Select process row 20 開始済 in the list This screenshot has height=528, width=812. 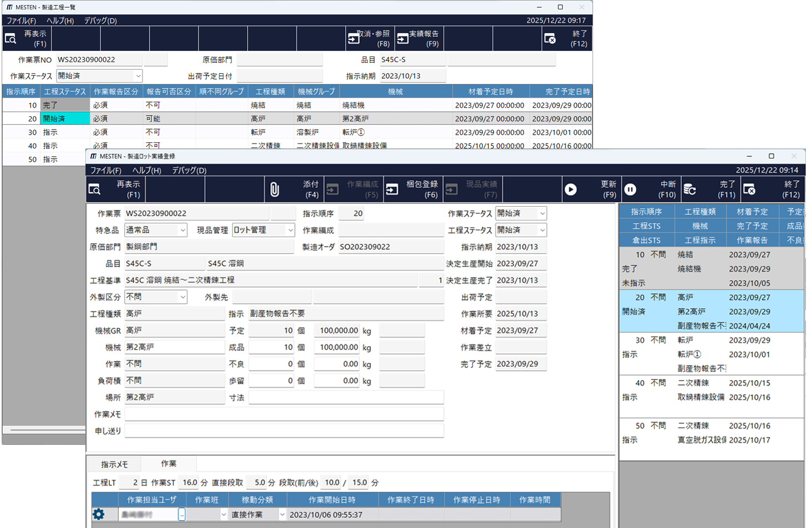tap(709, 311)
